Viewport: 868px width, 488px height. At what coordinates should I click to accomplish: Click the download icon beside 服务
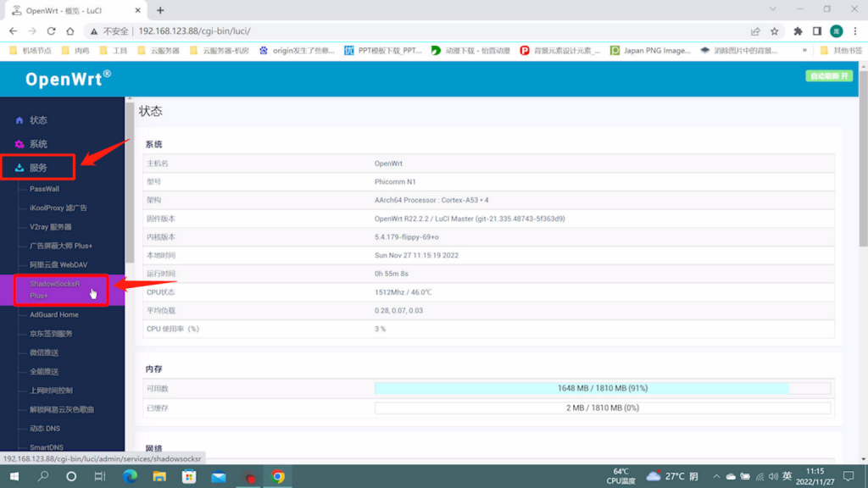(19, 168)
